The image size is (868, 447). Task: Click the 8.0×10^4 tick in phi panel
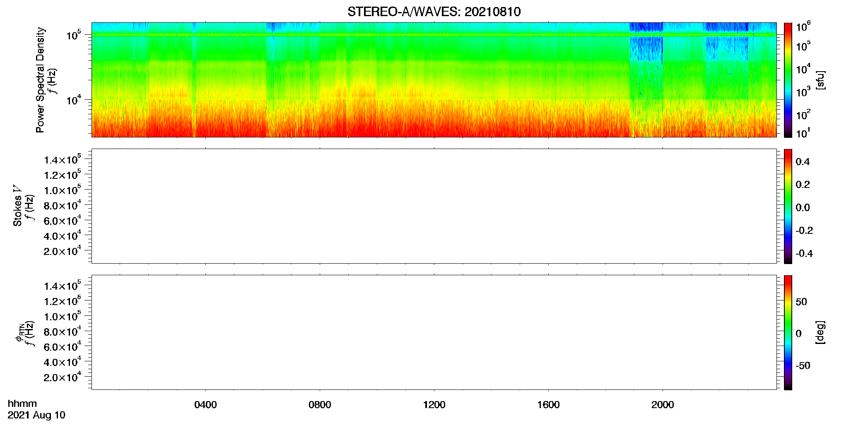pos(63,332)
